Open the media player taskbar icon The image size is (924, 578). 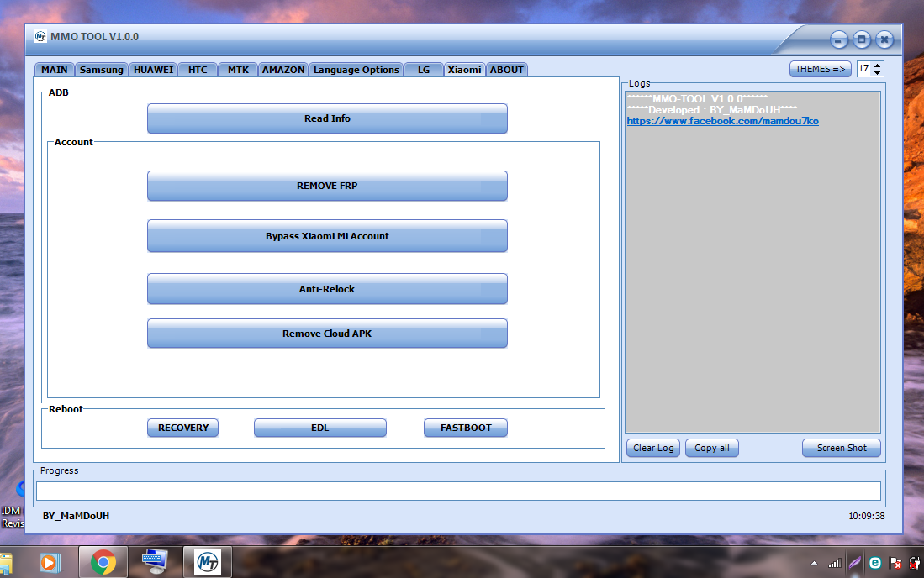coord(50,563)
